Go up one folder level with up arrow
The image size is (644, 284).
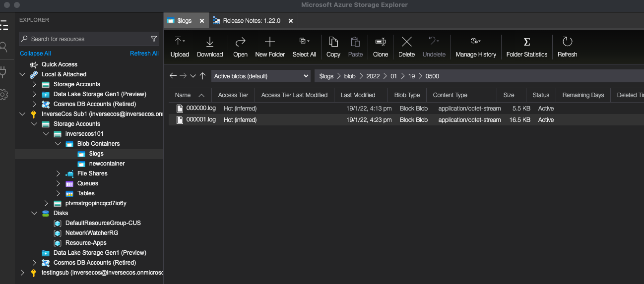pos(202,76)
